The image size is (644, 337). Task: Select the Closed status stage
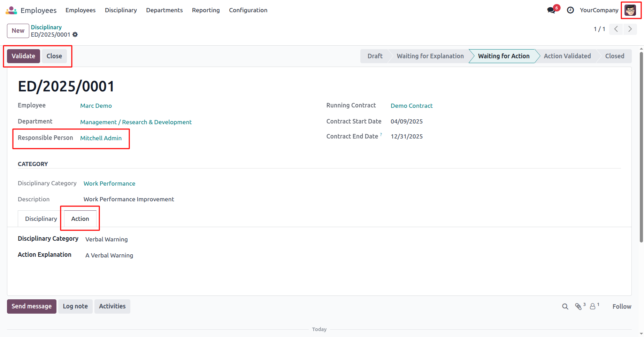[614, 56]
